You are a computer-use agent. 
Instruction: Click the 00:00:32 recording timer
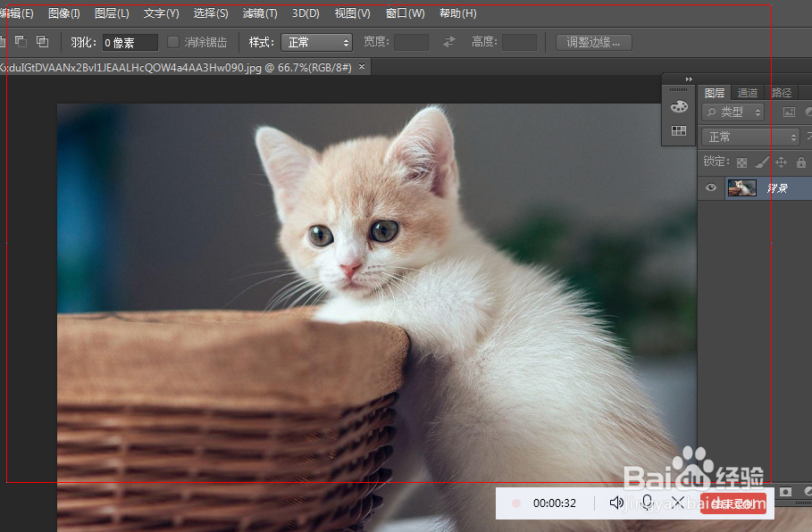click(x=554, y=503)
